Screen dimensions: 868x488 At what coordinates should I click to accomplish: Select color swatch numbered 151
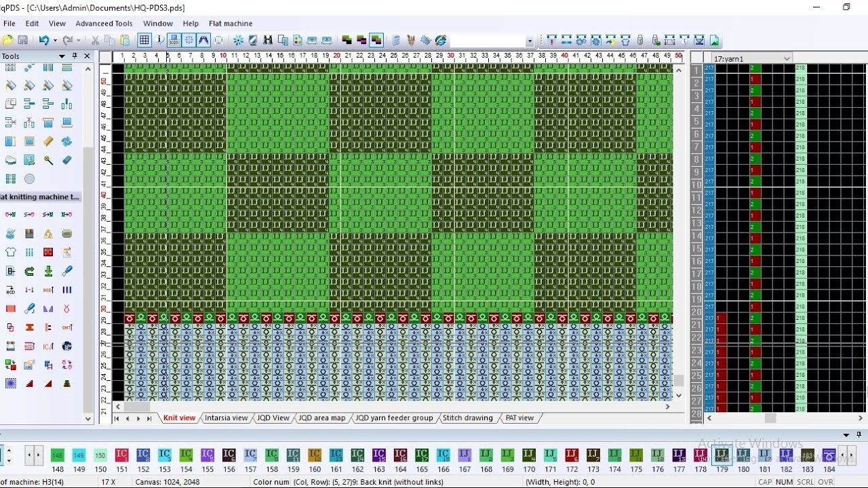click(122, 455)
